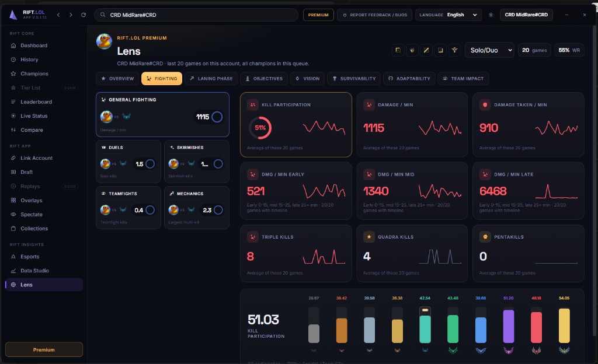Open the Draft icon in sidebar
The height and width of the screenshot is (364, 598).
tap(13, 172)
